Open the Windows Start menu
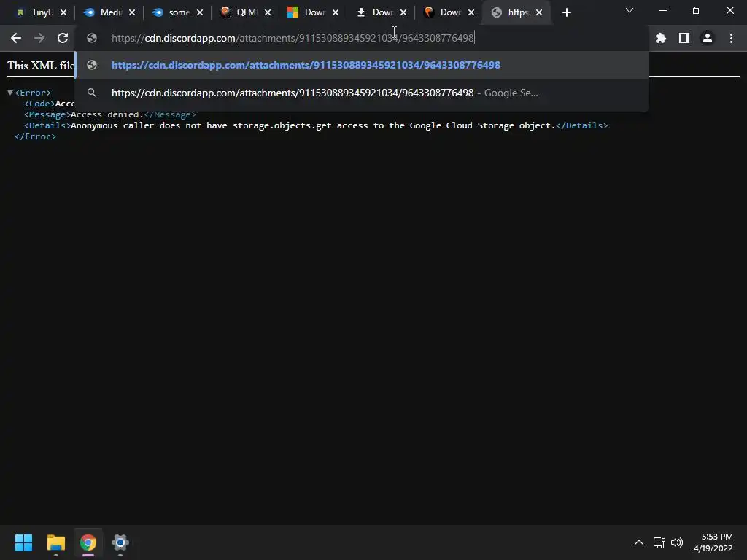The width and height of the screenshot is (747, 560). pos(23,542)
